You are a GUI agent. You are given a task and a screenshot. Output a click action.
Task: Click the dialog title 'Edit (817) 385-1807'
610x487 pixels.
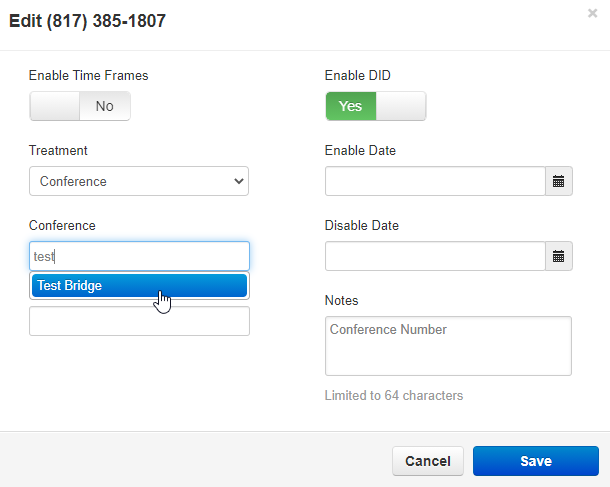click(88, 22)
